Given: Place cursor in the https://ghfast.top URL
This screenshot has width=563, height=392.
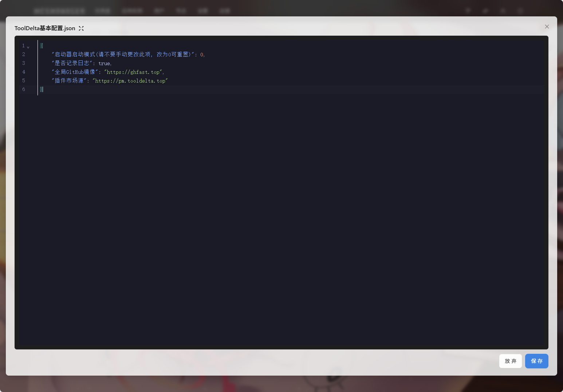Looking at the screenshot, I should coord(133,72).
